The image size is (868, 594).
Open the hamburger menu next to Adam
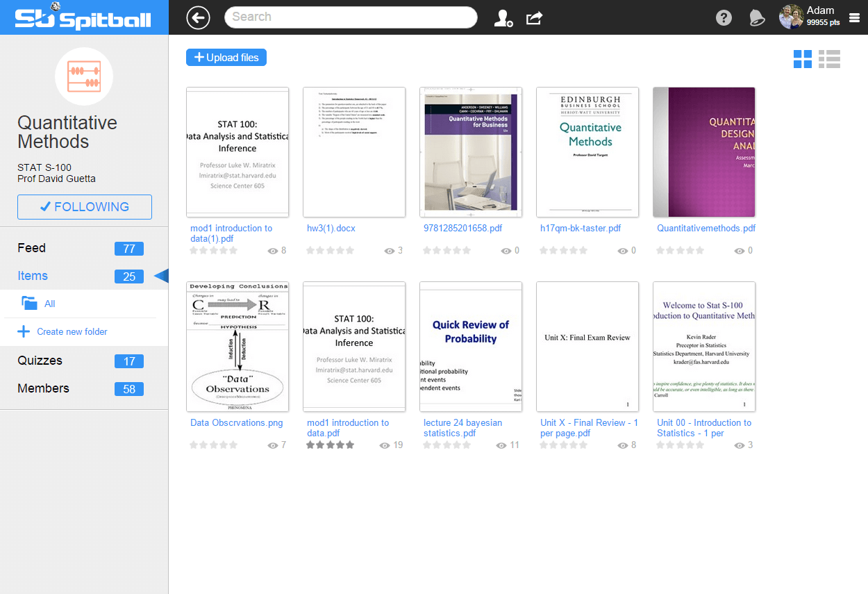854,18
